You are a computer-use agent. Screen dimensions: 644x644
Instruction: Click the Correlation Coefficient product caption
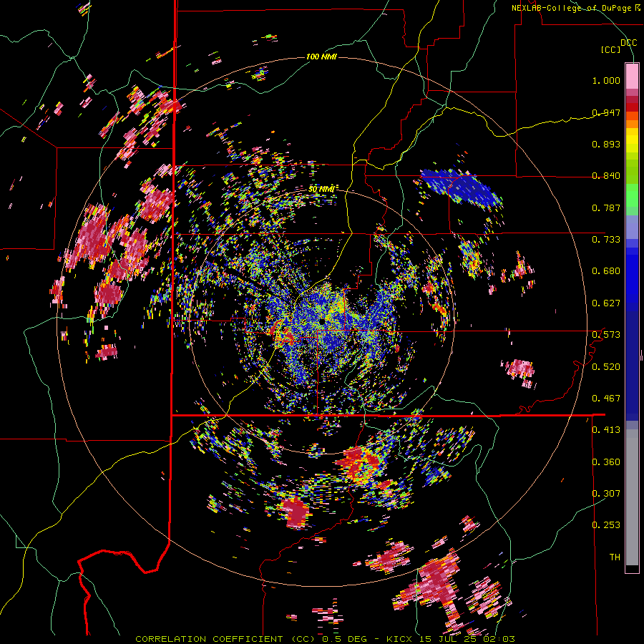coord(326,639)
